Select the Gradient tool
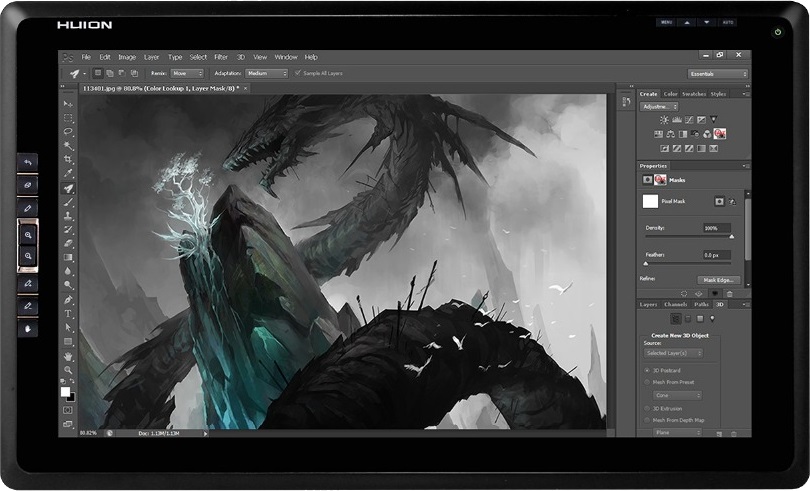 pyautogui.click(x=68, y=257)
